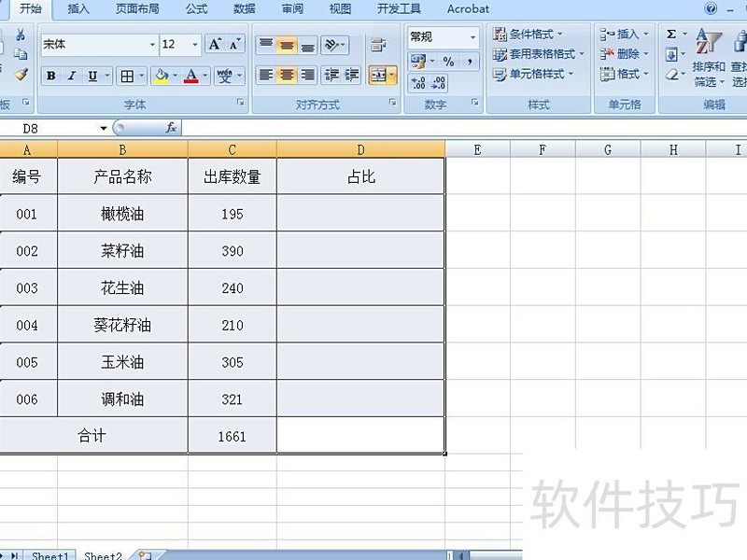Switch to the Sheet1 worksheet tab
Screen dimensions: 747x560
49,555
